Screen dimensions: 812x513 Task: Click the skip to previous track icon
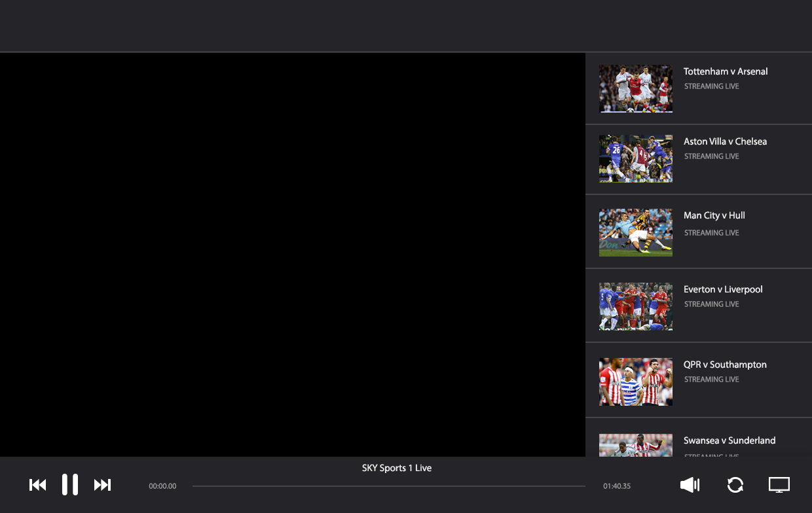coord(38,485)
